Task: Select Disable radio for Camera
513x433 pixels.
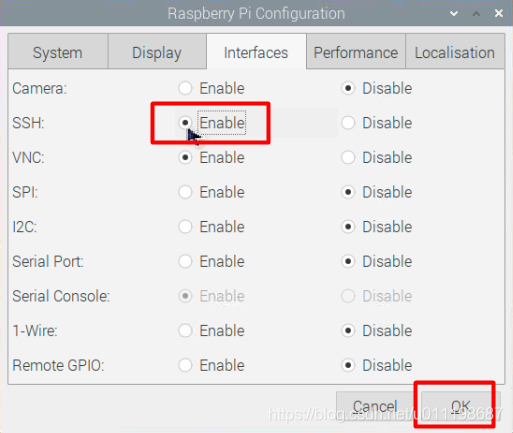Action: click(348, 88)
